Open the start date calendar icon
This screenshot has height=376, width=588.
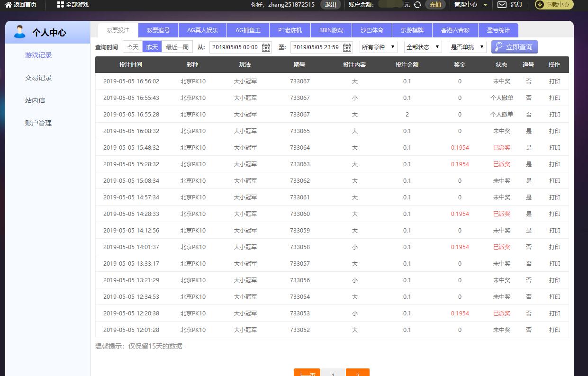(266, 47)
